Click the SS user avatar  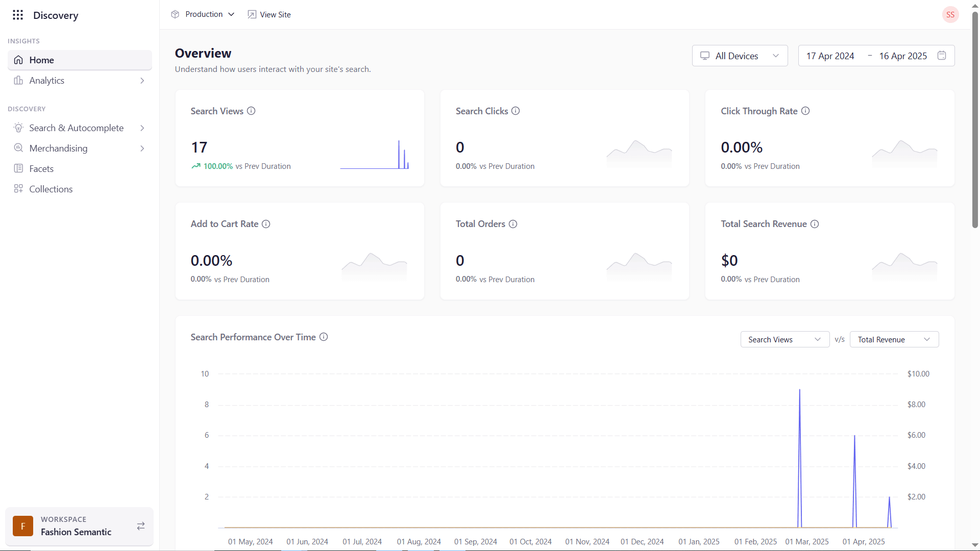[x=950, y=15]
